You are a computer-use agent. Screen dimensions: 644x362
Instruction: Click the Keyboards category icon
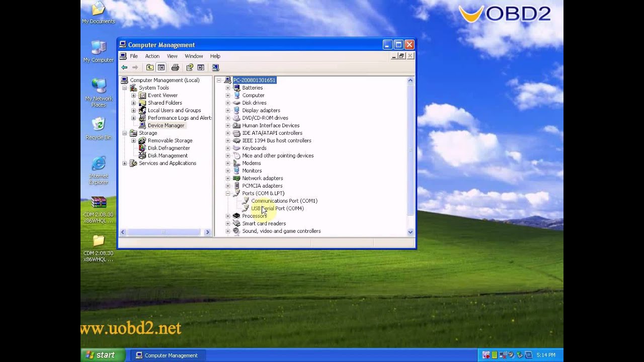[x=236, y=148]
